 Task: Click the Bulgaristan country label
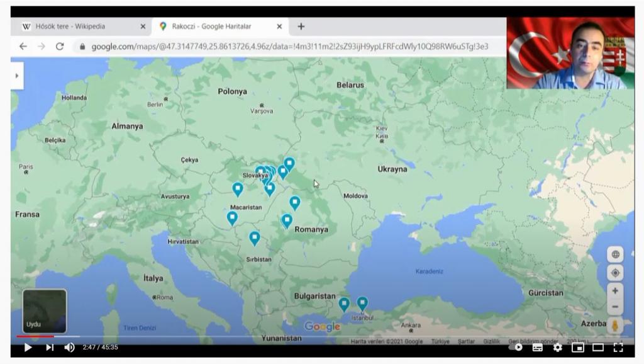(315, 296)
